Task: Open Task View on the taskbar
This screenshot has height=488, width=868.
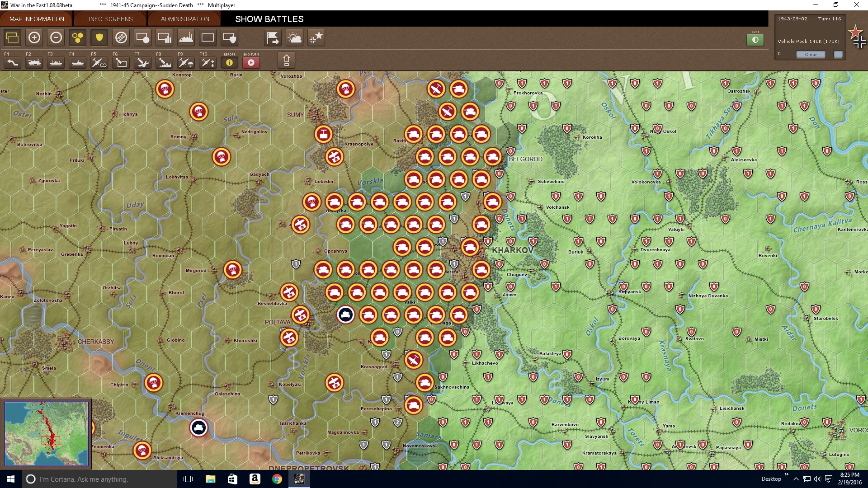Action: (x=188, y=479)
